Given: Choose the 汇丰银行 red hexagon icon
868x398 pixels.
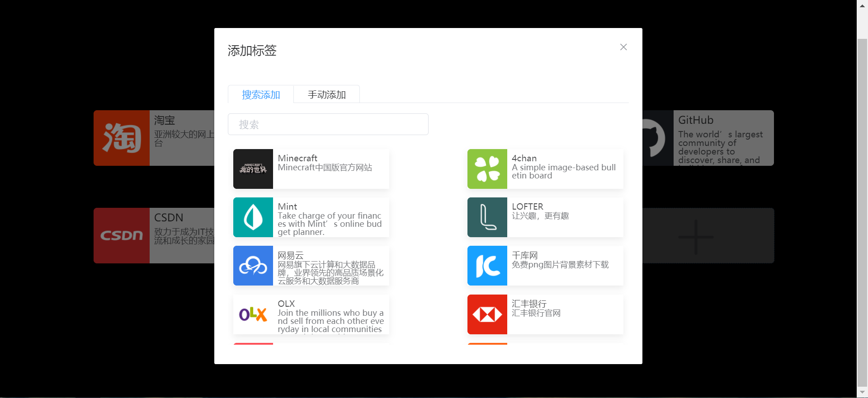Looking at the screenshot, I should 487,314.
